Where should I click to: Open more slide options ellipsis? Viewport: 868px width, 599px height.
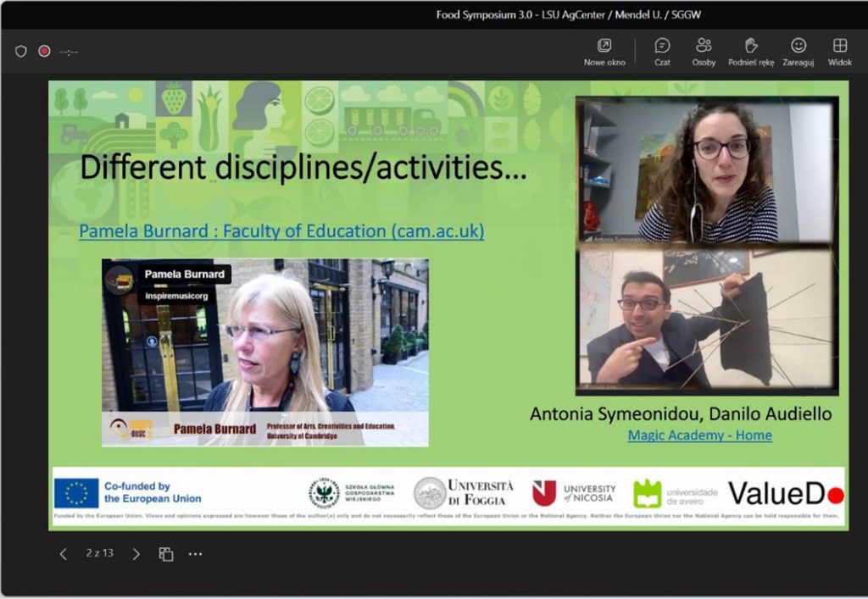pos(195,554)
